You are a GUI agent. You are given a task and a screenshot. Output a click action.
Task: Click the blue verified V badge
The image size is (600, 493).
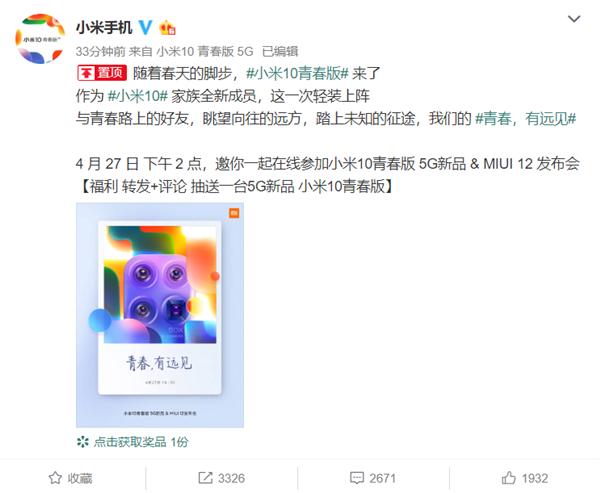pyautogui.click(x=145, y=27)
